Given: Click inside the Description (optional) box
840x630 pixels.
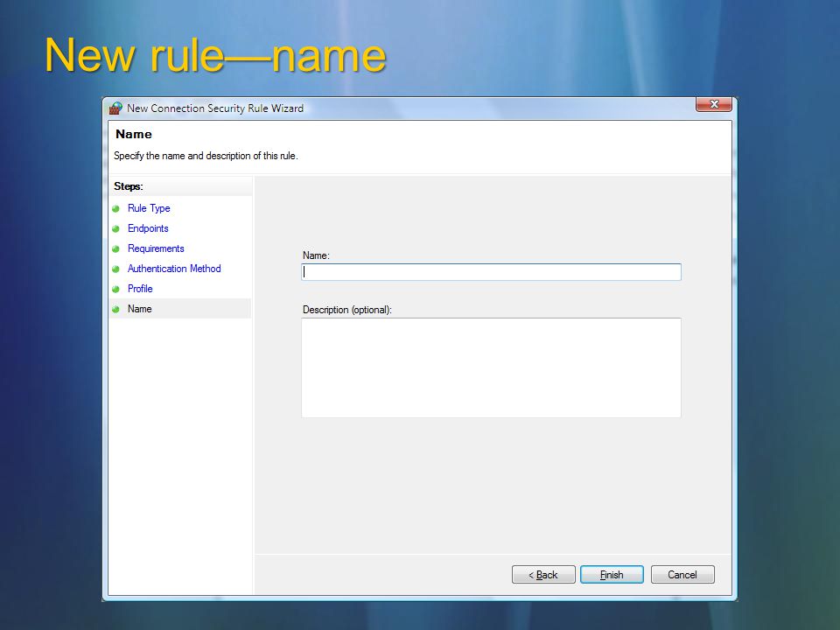Looking at the screenshot, I should pyautogui.click(x=491, y=367).
